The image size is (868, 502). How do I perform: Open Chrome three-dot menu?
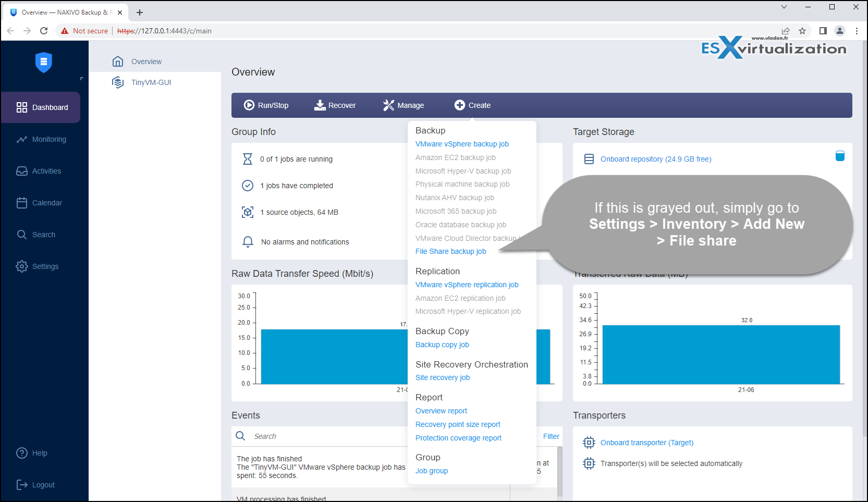tap(857, 31)
